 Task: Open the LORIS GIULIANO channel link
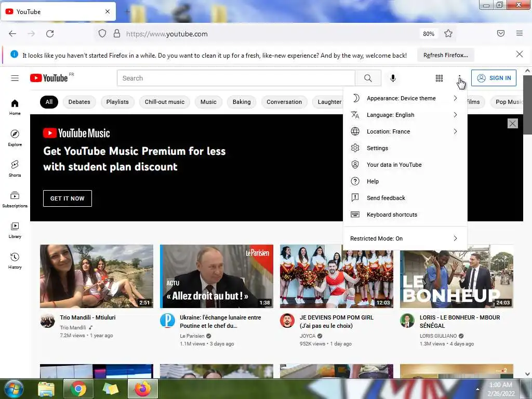[438, 336]
